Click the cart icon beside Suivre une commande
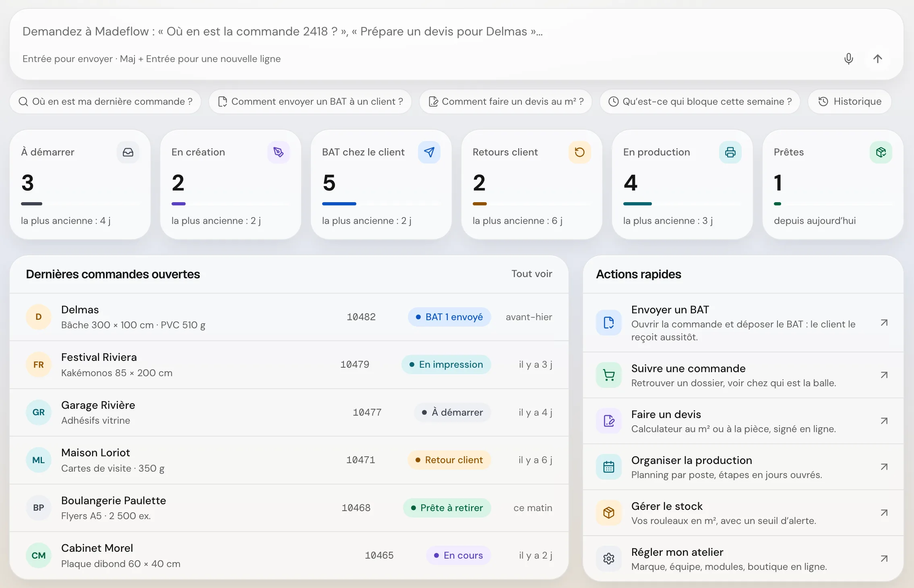Screen dimensions: 914x588 point(609,375)
